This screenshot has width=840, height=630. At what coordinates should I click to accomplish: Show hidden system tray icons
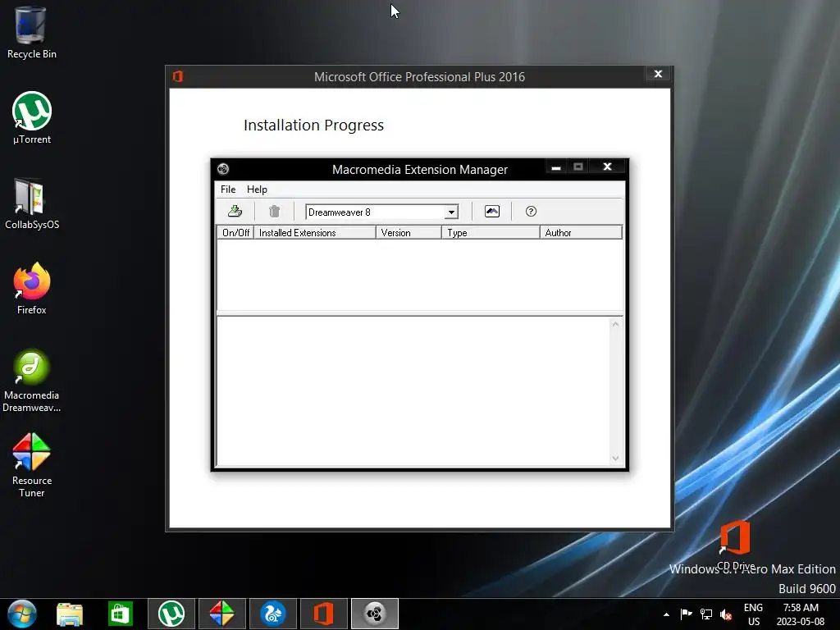coord(666,614)
